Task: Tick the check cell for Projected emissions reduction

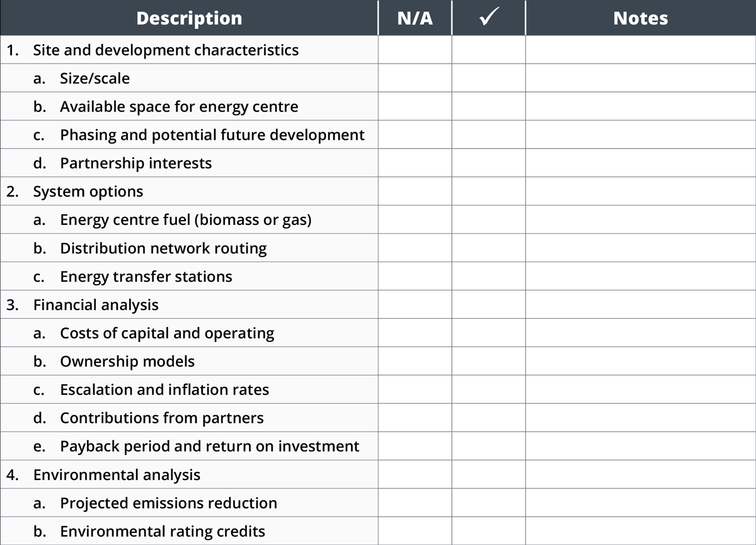Action: point(489,503)
